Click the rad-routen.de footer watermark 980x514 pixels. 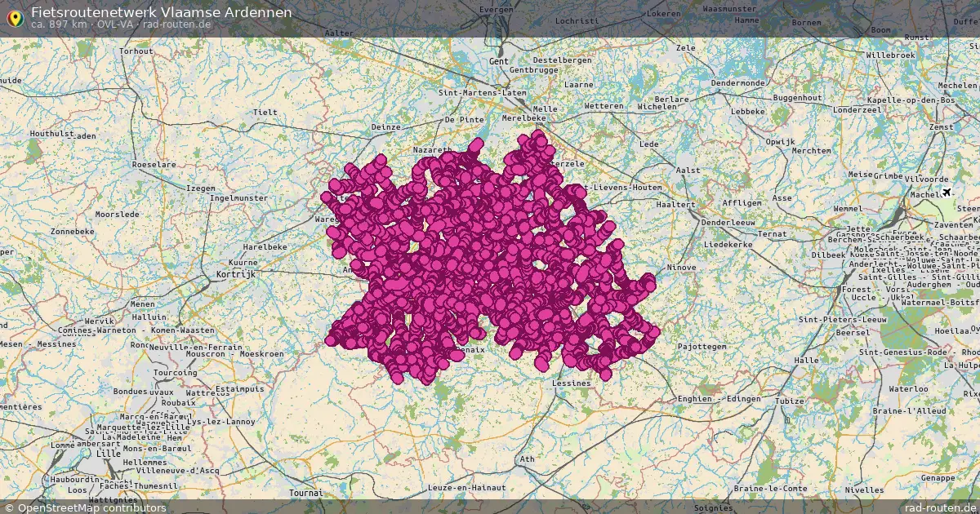click(x=940, y=507)
